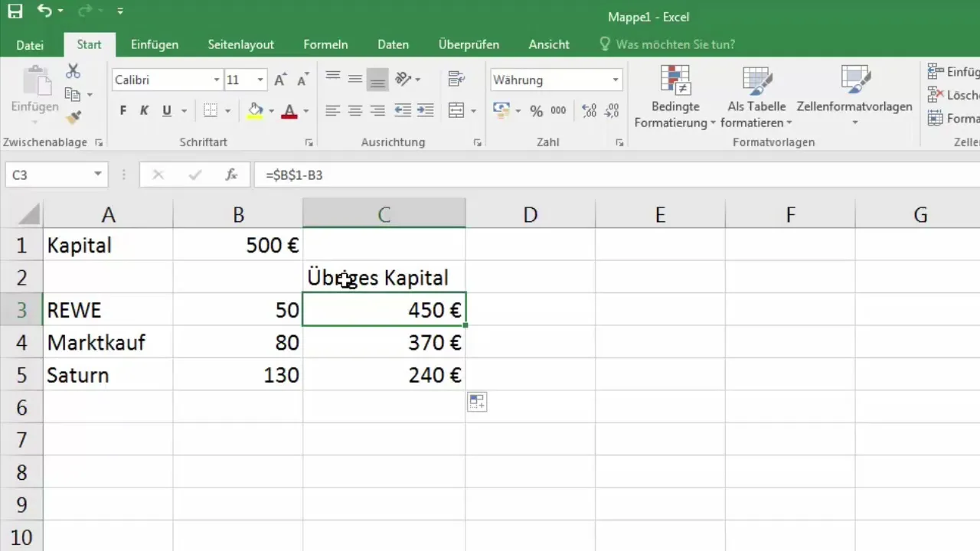This screenshot has height=551, width=980.
Task: Click Als Tabelle formatieren
Action: [x=756, y=96]
